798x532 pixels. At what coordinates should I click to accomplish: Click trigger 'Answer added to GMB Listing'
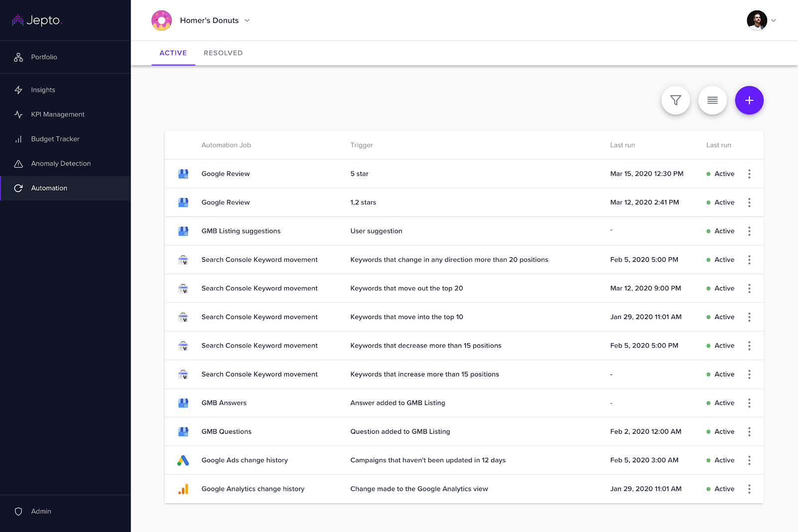[398, 403]
